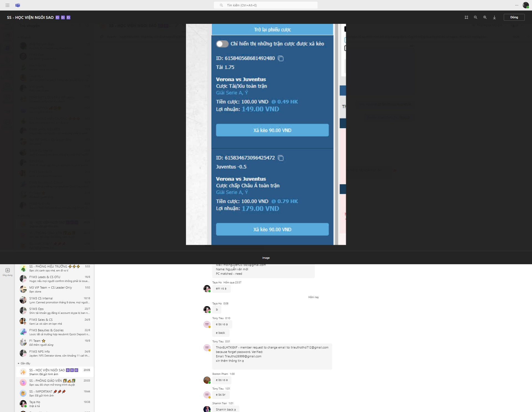Viewport: 532px width, 412px height.
Task: Open the SS - IMPORTANT chat
Action: click(55, 393)
